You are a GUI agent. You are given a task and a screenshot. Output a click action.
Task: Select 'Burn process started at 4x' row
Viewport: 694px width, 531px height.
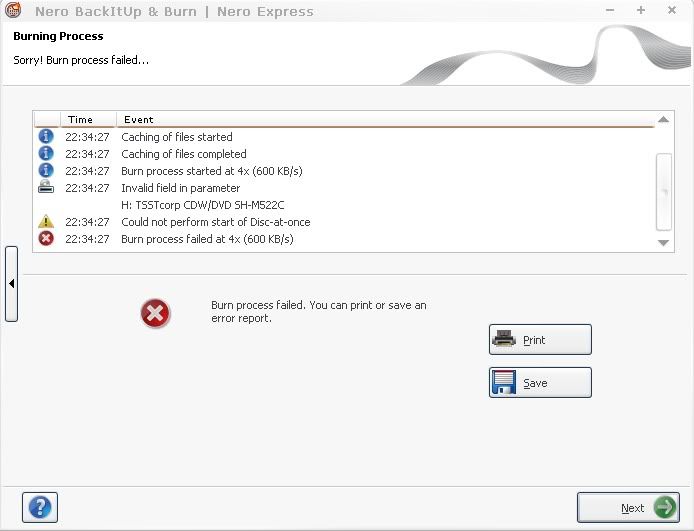click(344, 171)
